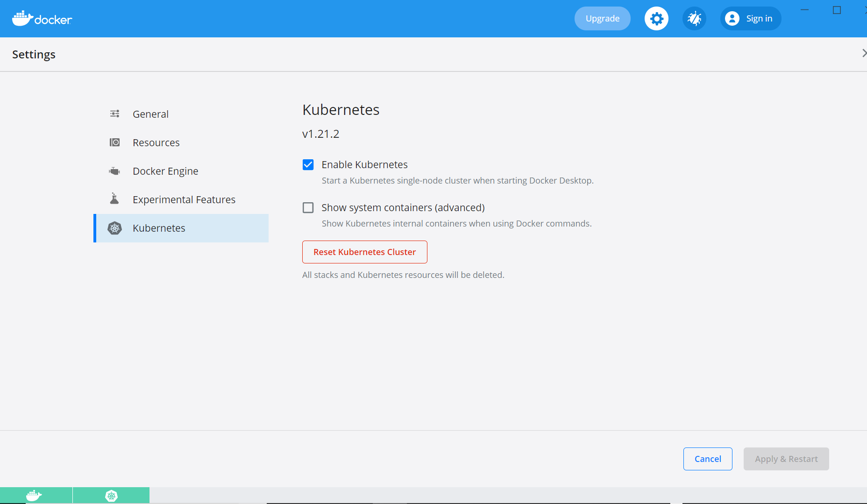867x504 pixels.
Task: Click the Kubernetes page heading
Action: coord(341,110)
